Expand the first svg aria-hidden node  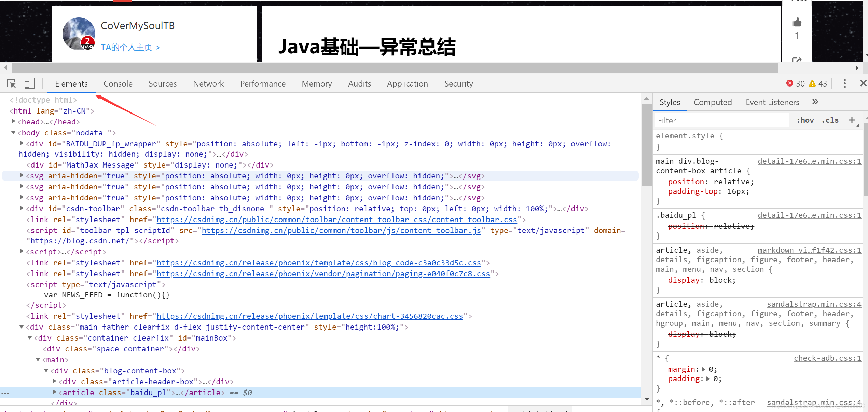click(21, 175)
